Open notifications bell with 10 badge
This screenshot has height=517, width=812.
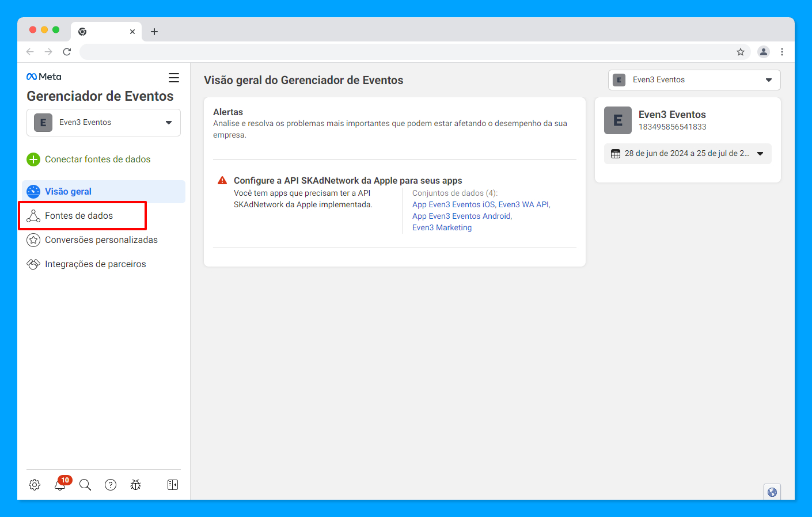[60, 484]
